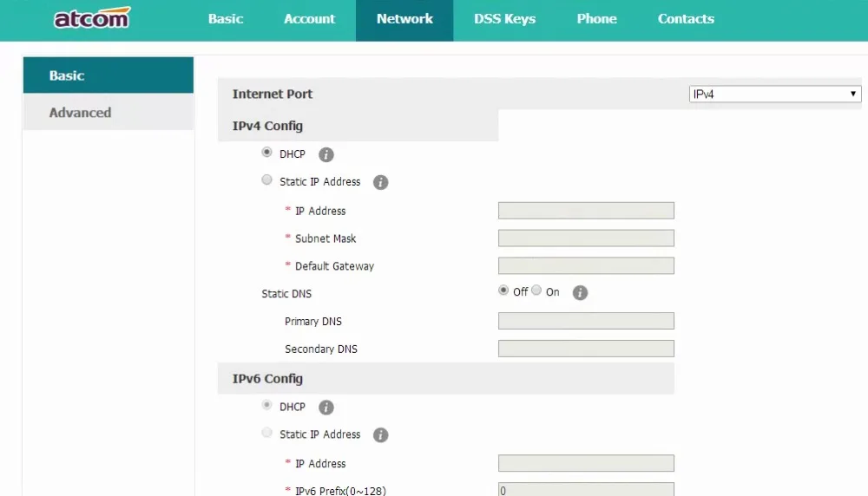Focus the IPv4 IP Address field

coord(586,211)
